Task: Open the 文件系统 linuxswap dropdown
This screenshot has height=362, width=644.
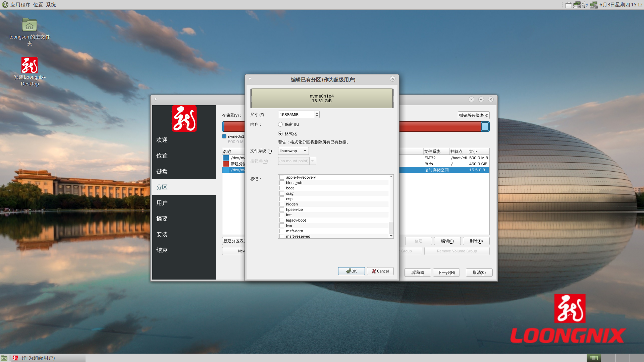Action: click(293, 150)
